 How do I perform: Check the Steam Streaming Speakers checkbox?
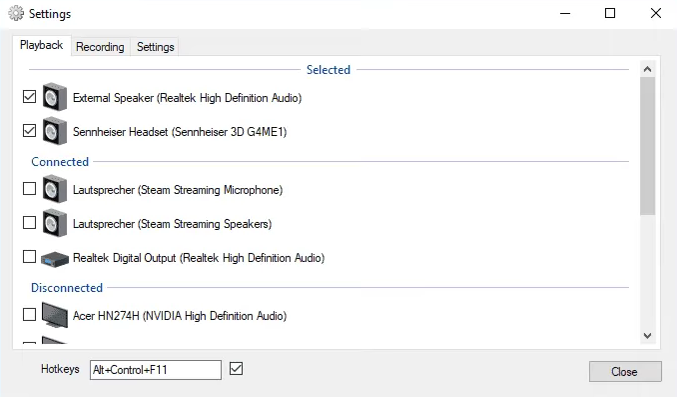point(29,222)
